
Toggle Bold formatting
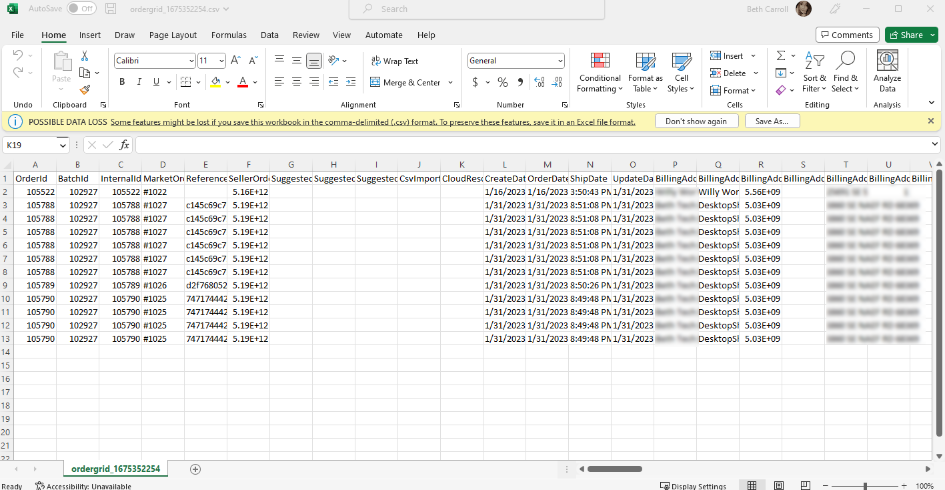pos(122,82)
